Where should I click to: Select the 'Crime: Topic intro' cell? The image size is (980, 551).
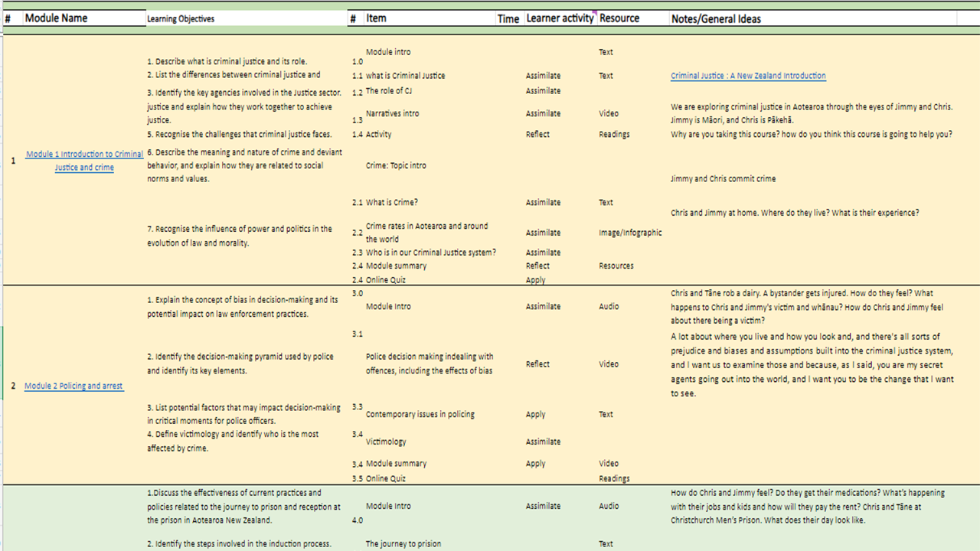(x=396, y=165)
